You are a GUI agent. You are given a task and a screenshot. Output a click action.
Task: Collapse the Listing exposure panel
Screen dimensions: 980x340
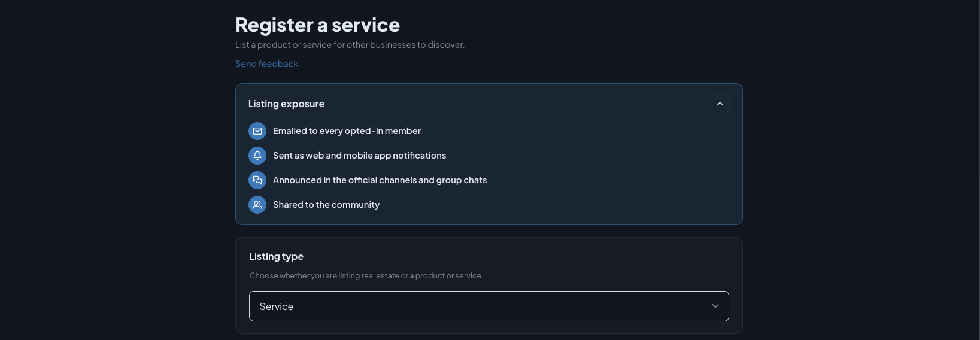(x=720, y=104)
